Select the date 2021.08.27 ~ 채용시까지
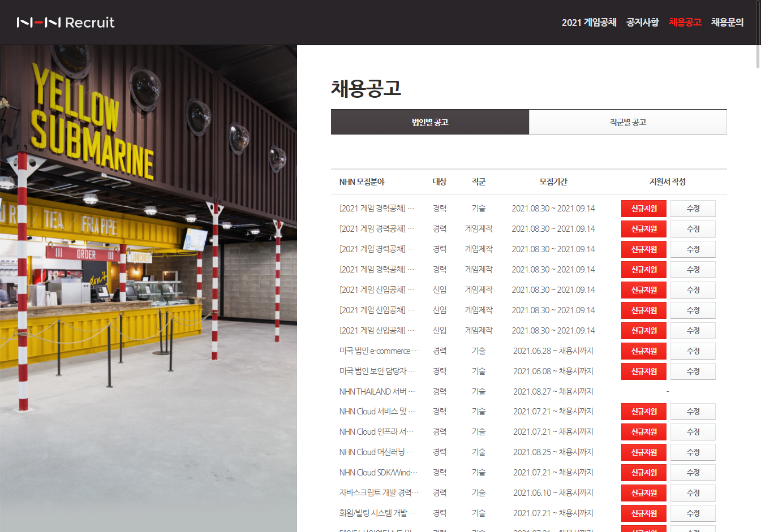This screenshot has height=532, width=761. (553, 392)
